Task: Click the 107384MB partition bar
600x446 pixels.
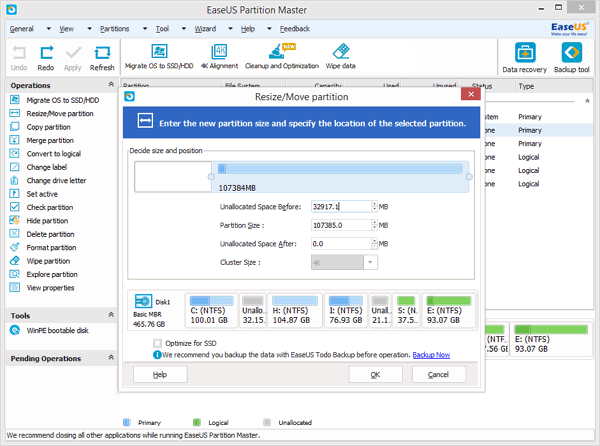Action: click(x=340, y=177)
